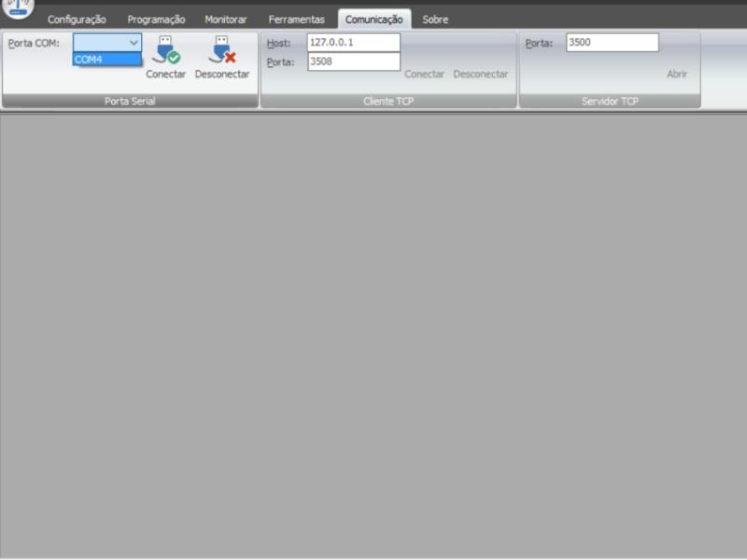Image resolution: width=747 pixels, height=560 pixels.
Task: Select COM4 from the port list
Action: [x=106, y=60]
